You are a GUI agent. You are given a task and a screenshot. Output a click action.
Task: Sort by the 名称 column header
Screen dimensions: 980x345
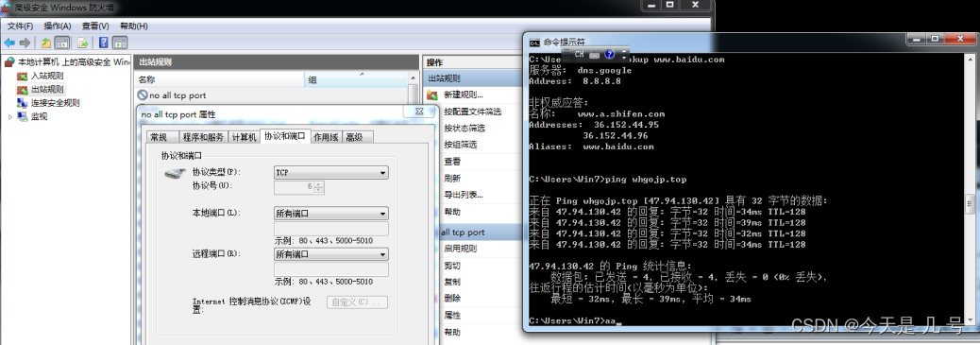[219, 79]
